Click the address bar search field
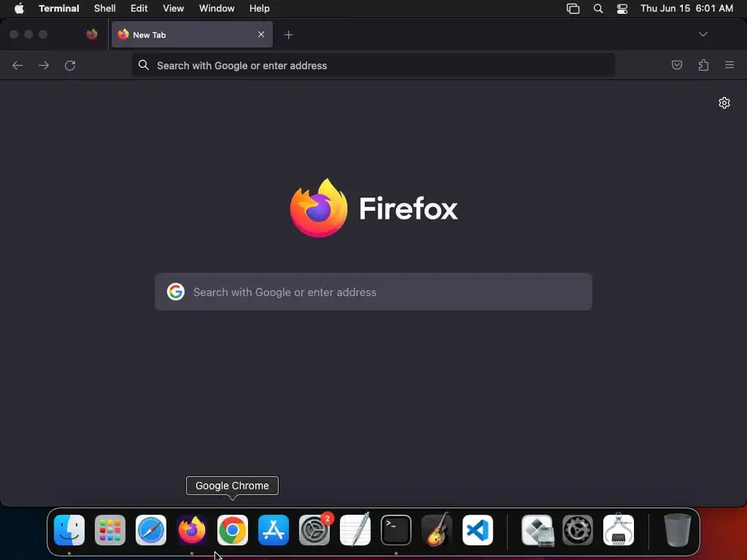 tap(373, 65)
